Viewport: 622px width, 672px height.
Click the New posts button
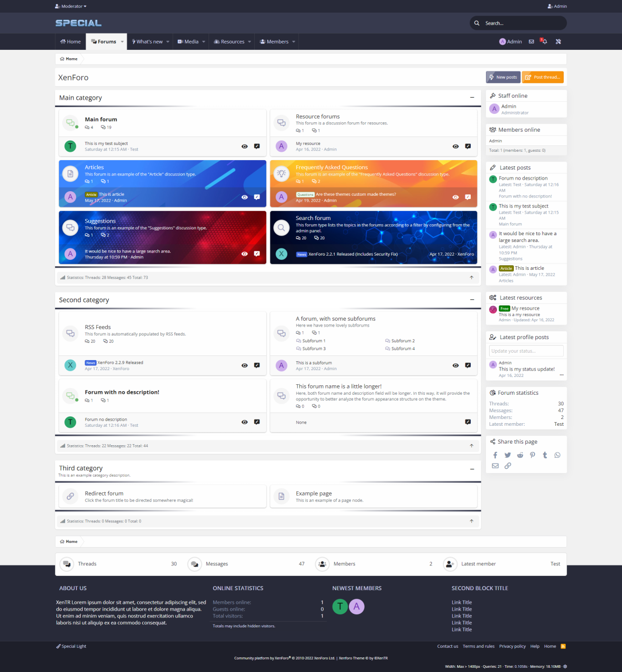click(503, 77)
